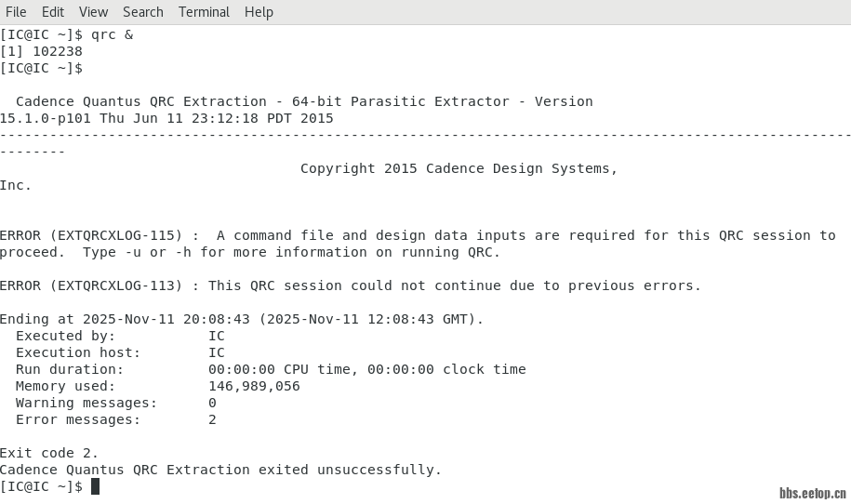The image size is (851, 504).
Task: Open the Terminal menu
Action: click(204, 12)
